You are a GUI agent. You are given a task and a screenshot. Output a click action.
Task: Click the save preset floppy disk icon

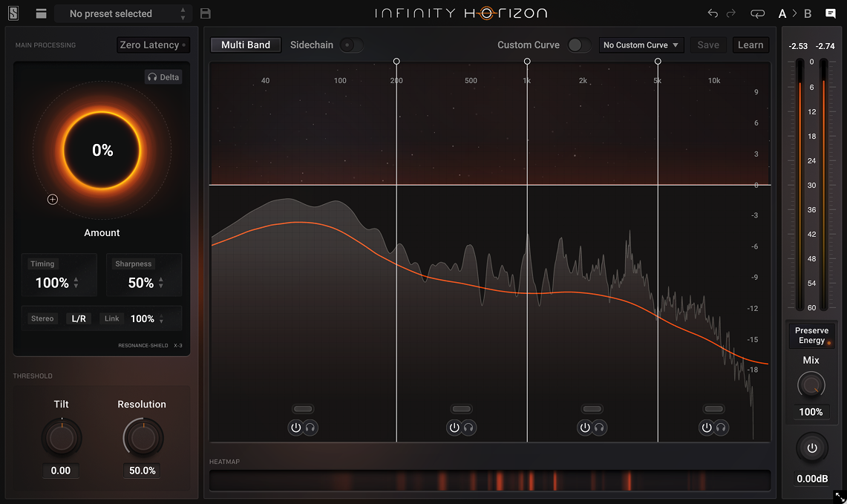pyautogui.click(x=206, y=13)
